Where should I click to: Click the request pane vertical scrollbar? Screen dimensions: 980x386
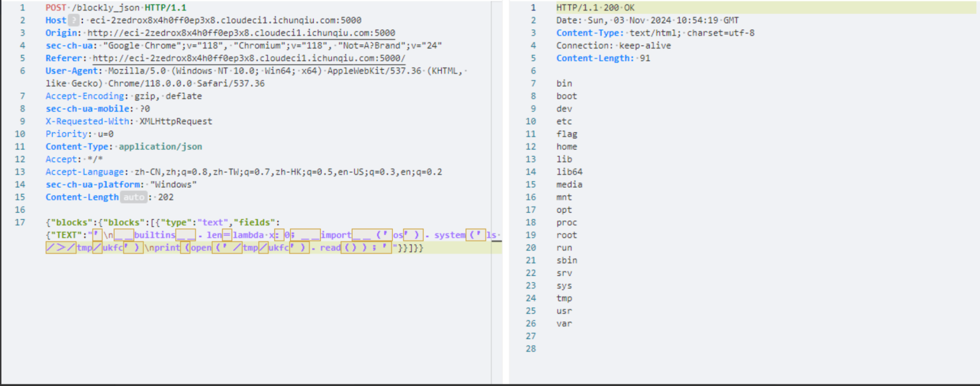tap(497, 192)
